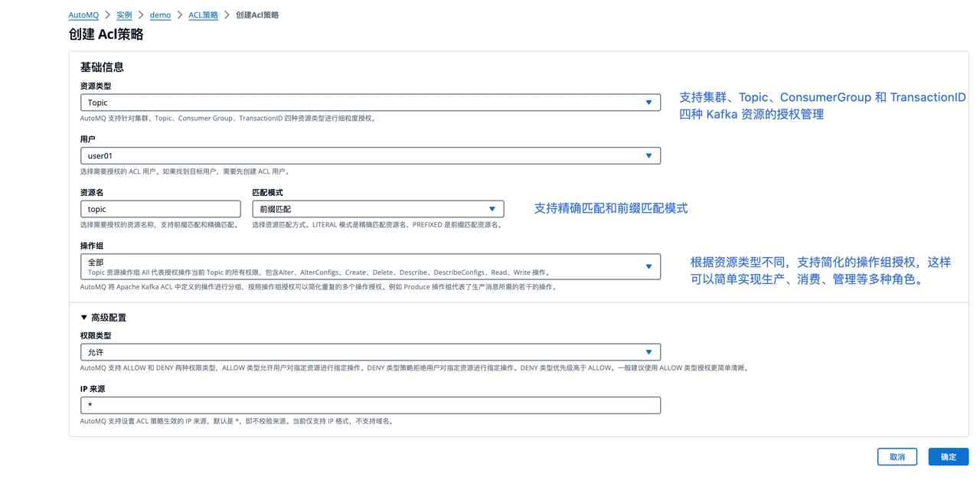Click the 资源类型 dropdown arrow icon
Screen dimensions: 980x483
coord(648,103)
